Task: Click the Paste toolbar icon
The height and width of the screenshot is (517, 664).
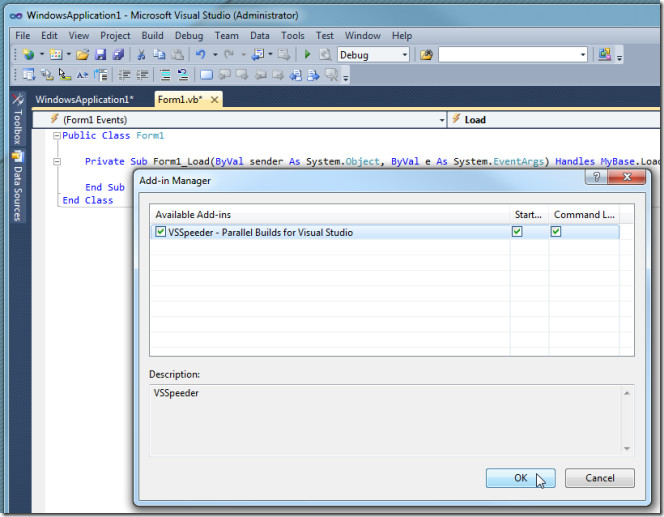Action: coord(177,54)
